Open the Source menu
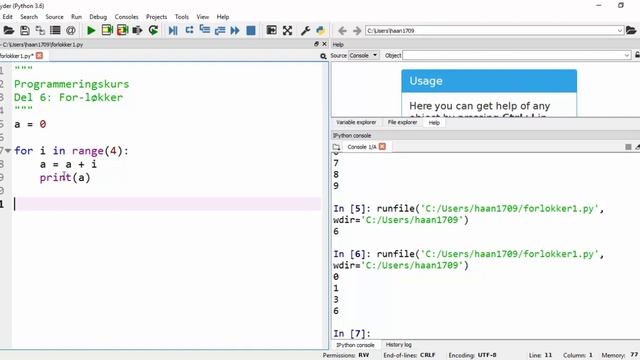The height and width of the screenshot is (360, 640). tap(54, 17)
